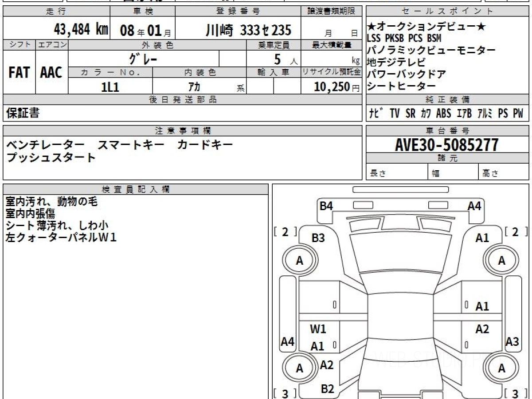Click the 検査員記入欄 header
532x399 pixels.
click(136, 189)
